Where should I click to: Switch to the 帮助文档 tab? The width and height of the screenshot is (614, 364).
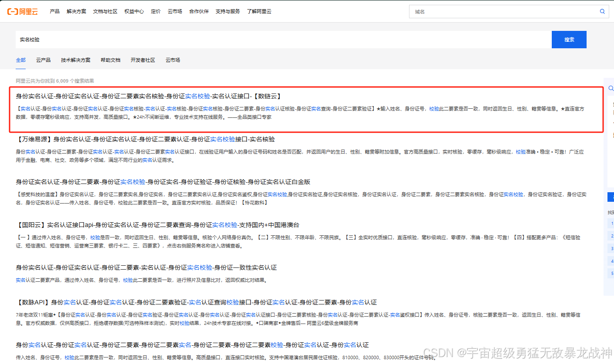[111, 60]
